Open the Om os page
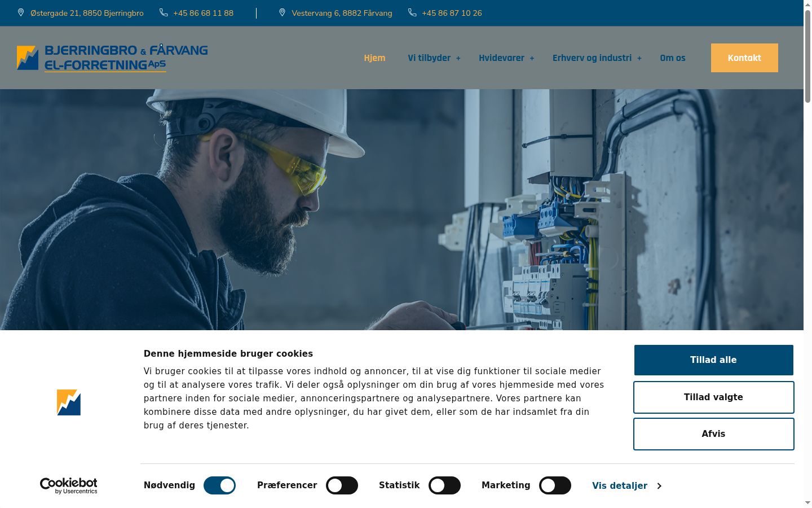This screenshot has width=812, height=508. pyautogui.click(x=673, y=58)
